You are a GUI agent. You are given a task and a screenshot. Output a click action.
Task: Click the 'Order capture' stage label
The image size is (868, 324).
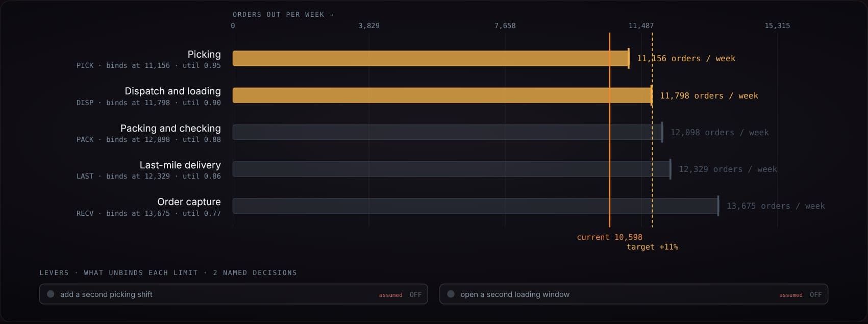tap(189, 202)
